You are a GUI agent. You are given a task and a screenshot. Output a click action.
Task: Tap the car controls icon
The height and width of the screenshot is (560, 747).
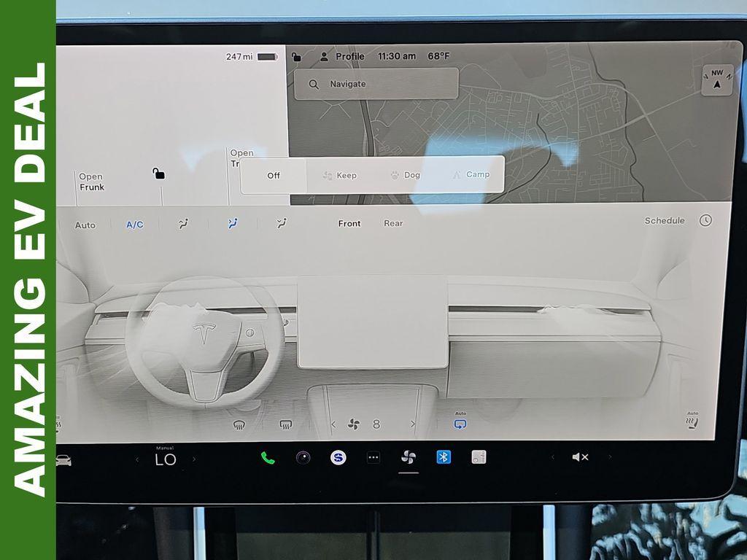tap(63, 460)
